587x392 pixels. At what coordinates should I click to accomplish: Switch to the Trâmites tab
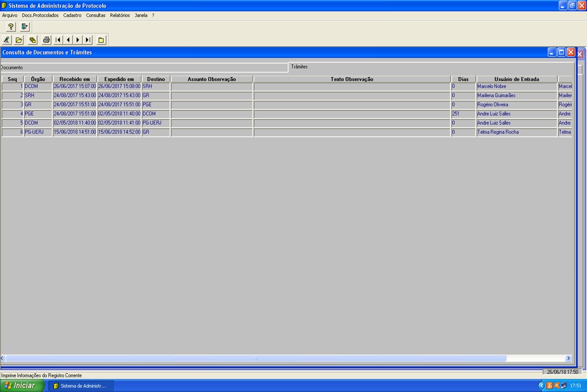(300, 67)
